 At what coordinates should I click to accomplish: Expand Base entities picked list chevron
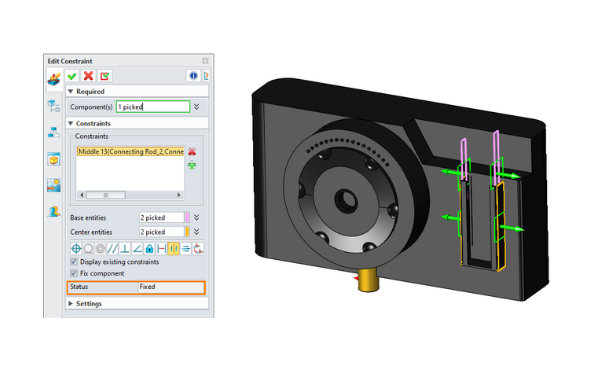[x=196, y=217]
